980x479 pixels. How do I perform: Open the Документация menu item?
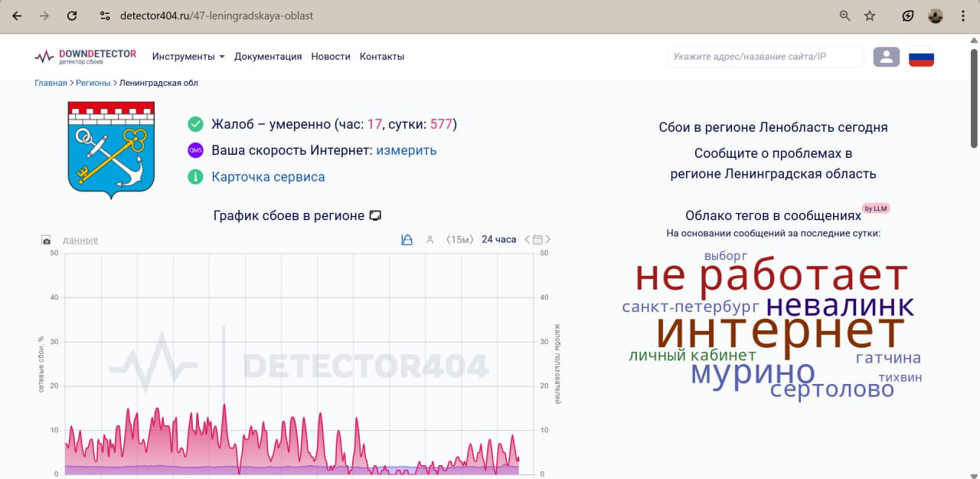click(x=268, y=57)
